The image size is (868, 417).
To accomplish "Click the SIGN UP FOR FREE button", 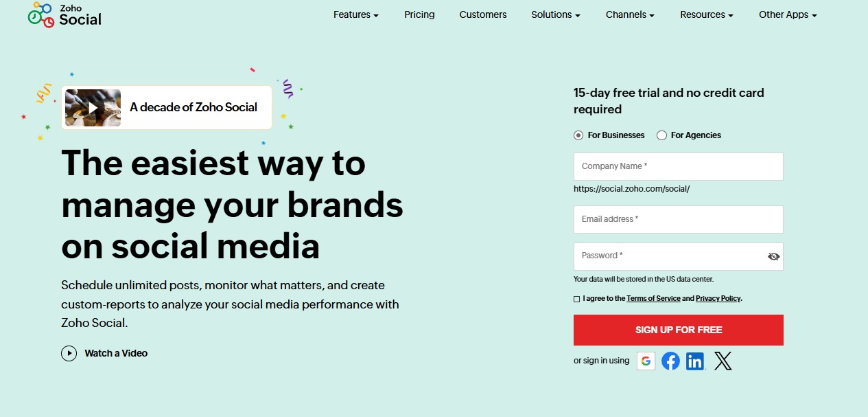I will coord(678,330).
